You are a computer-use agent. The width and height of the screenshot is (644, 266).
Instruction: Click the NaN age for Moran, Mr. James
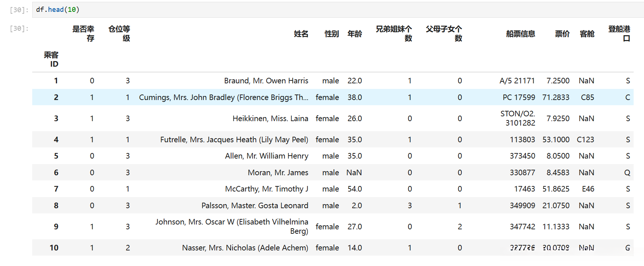click(x=354, y=173)
